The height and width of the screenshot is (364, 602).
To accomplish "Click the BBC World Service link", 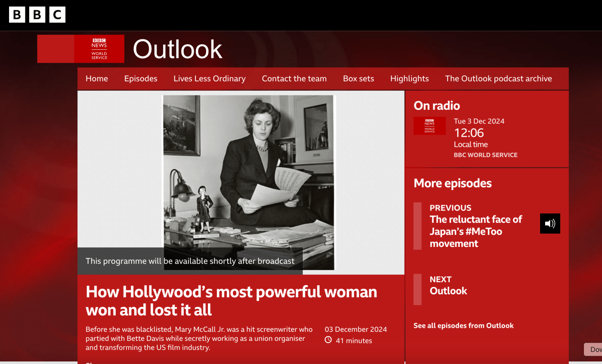I will 485,155.
